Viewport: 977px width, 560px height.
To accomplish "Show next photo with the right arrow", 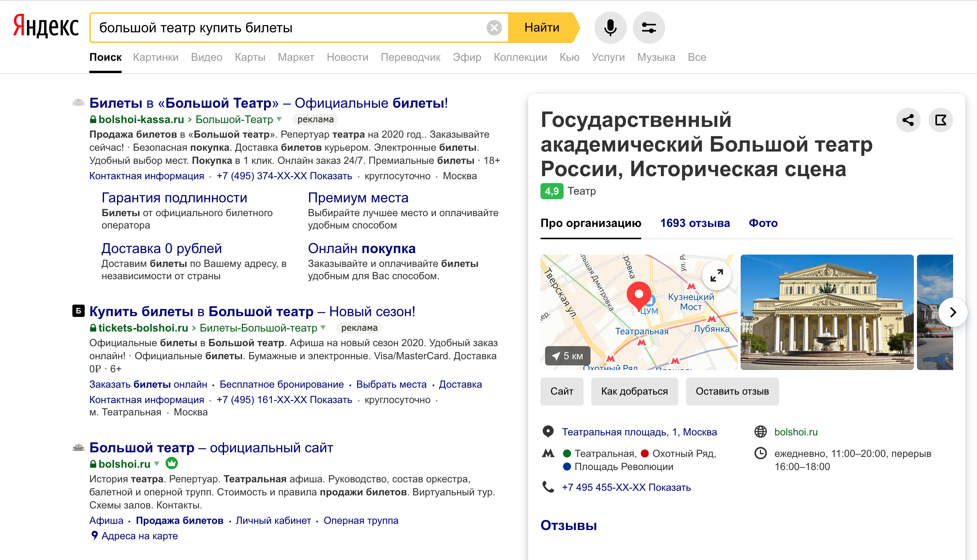I will [x=952, y=312].
